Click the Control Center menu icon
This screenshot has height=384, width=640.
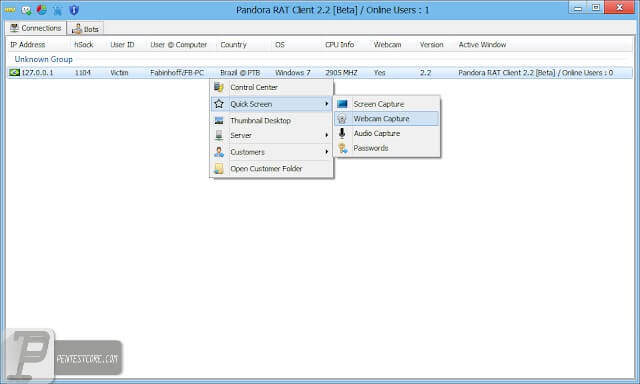219,87
